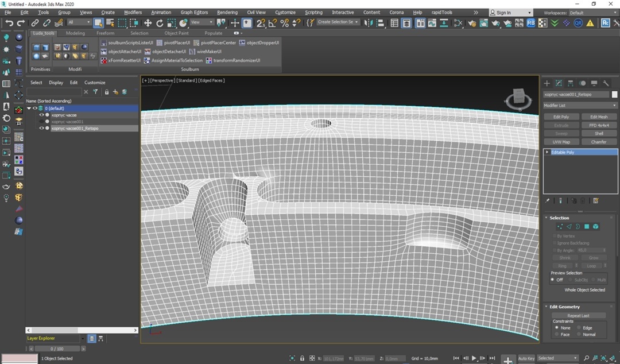Activate the Select and Scale tool
This screenshot has height=364, width=620.
[x=171, y=23]
